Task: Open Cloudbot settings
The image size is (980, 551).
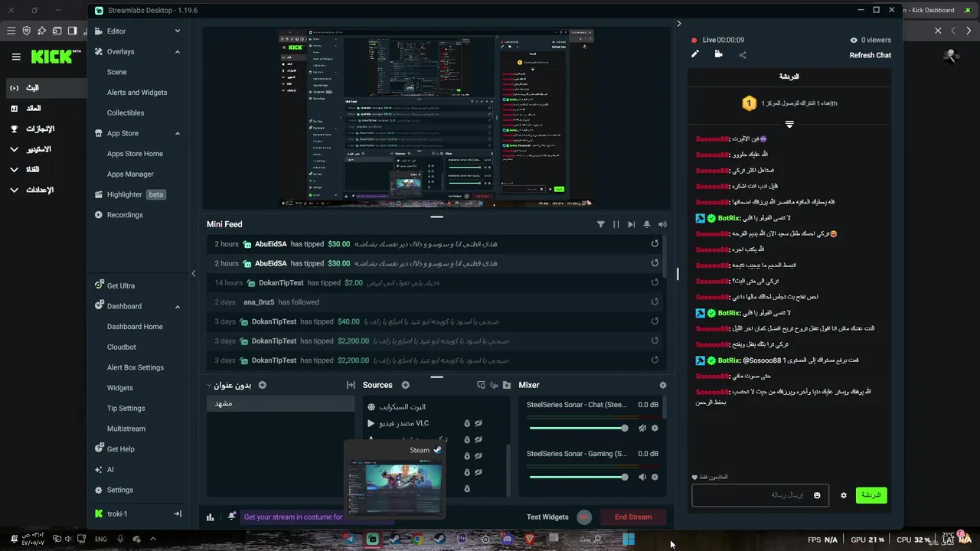Action: pyautogui.click(x=122, y=347)
